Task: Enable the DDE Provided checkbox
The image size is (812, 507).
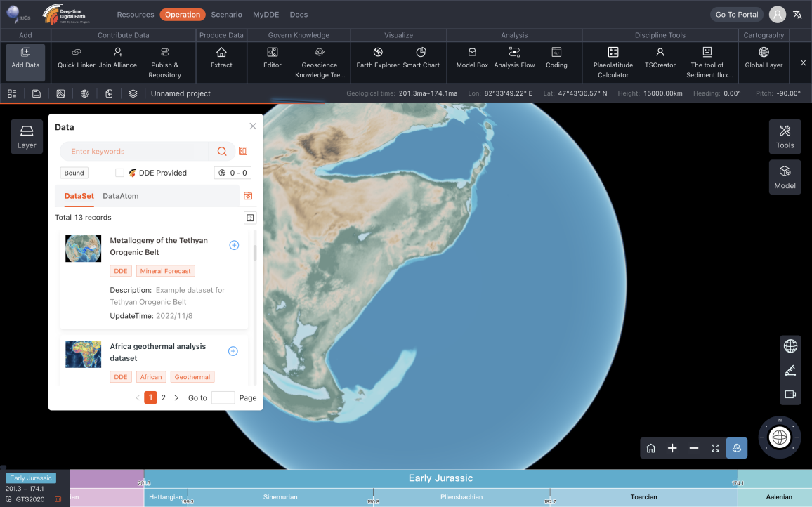Action: pyautogui.click(x=119, y=173)
